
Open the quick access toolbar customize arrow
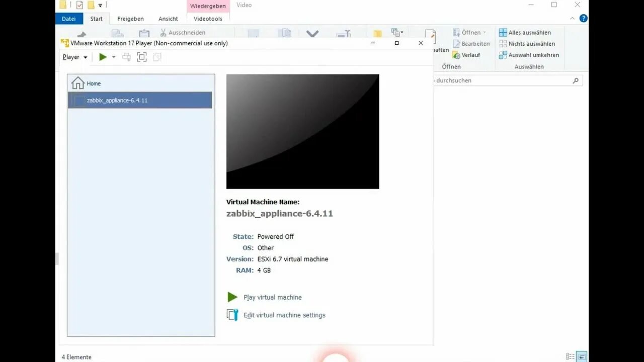100,6
